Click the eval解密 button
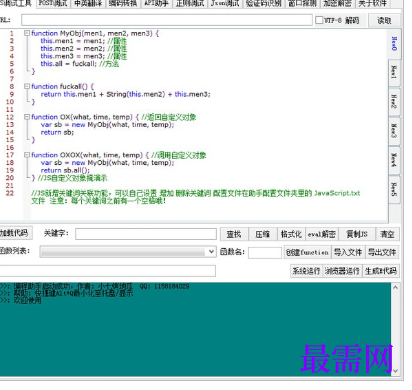 [322, 234]
